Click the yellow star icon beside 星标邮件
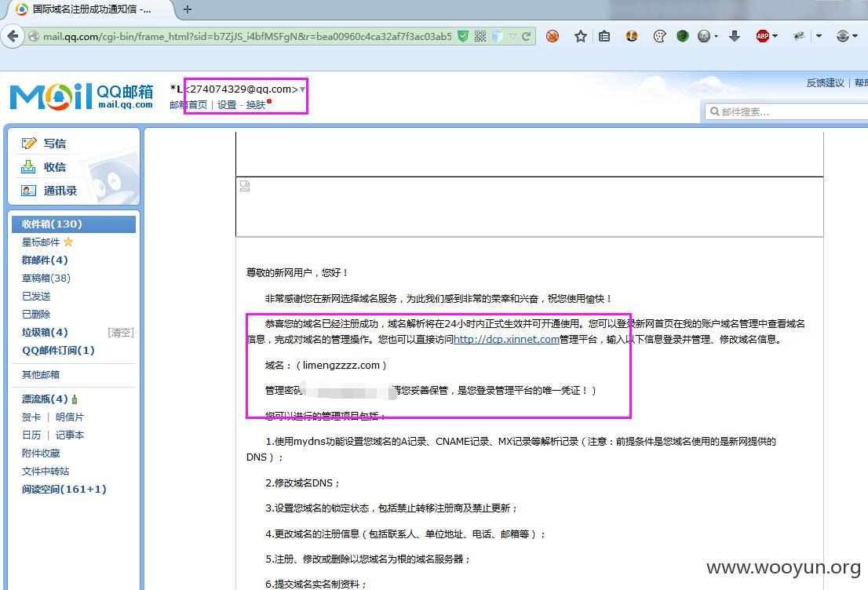This screenshot has width=868, height=590. point(68,242)
